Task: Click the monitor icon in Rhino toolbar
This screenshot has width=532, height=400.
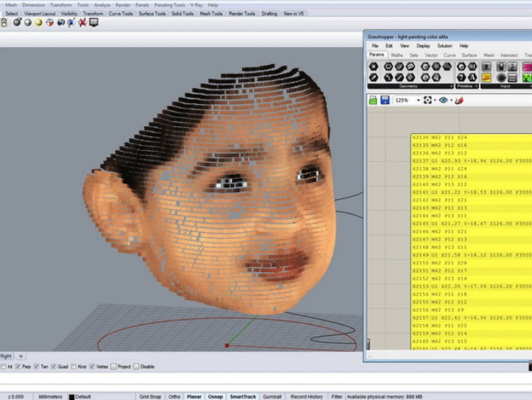Action: (x=94, y=22)
